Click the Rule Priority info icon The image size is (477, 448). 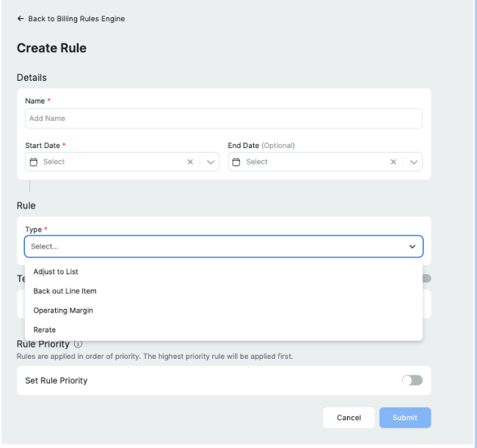coord(78,344)
